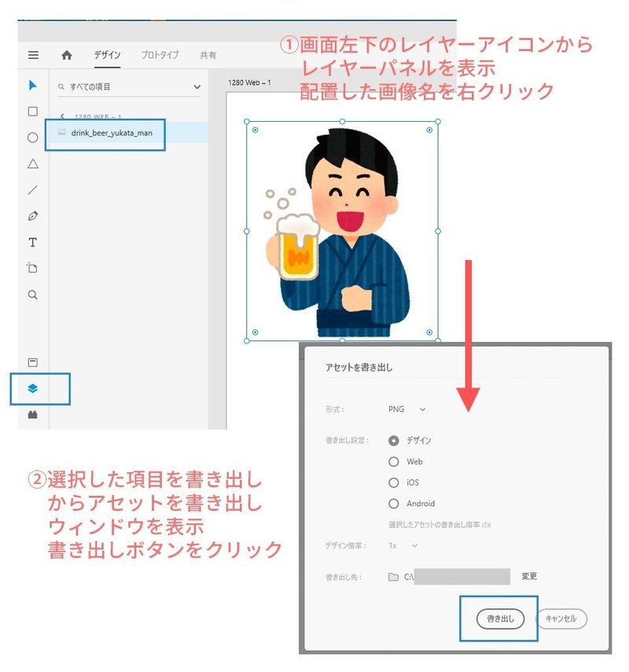Click the 書き出し export button

click(x=500, y=619)
